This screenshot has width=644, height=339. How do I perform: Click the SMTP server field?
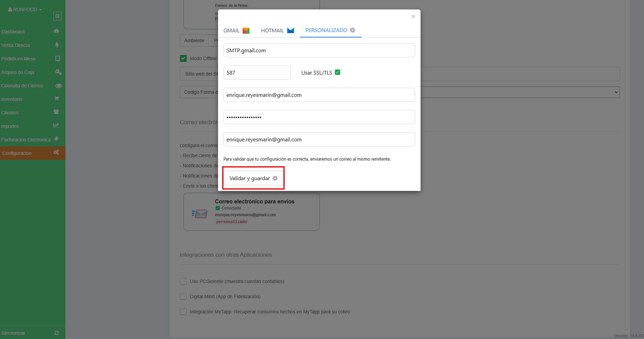click(319, 50)
